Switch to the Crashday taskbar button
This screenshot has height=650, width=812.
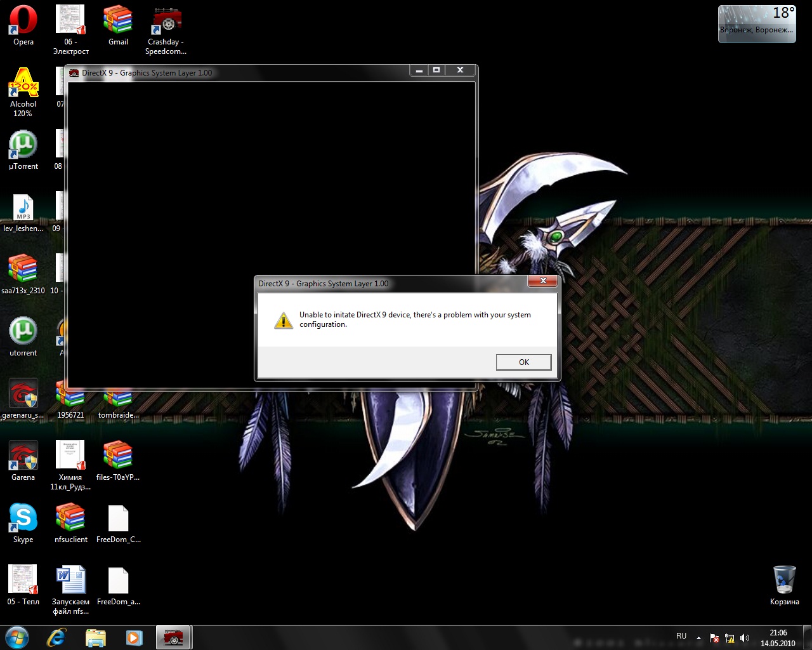(x=174, y=637)
